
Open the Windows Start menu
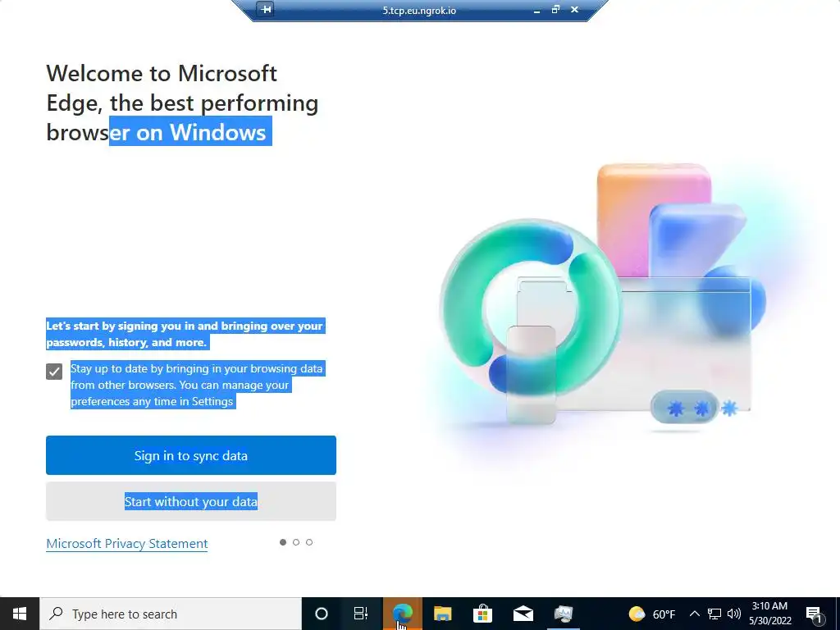[20, 614]
